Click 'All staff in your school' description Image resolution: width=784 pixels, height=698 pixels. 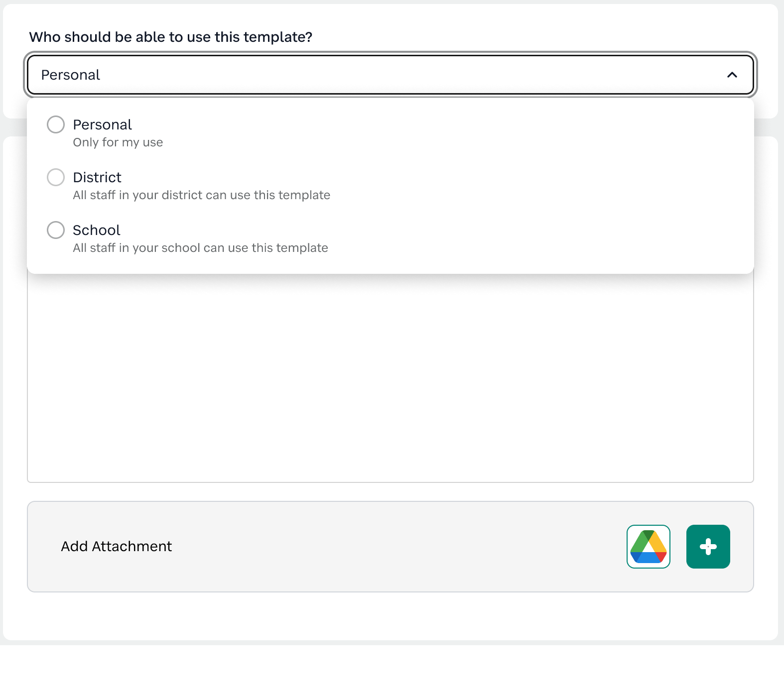(200, 248)
